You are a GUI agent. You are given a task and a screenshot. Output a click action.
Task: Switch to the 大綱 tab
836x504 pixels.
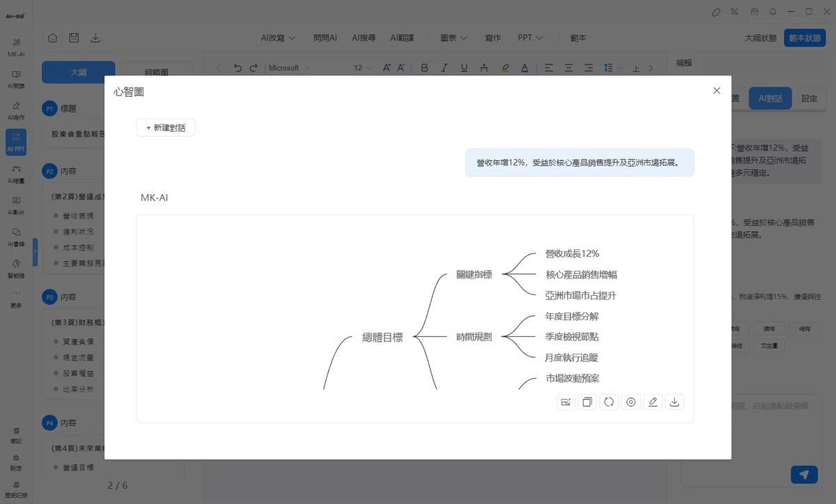tap(78, 72)
